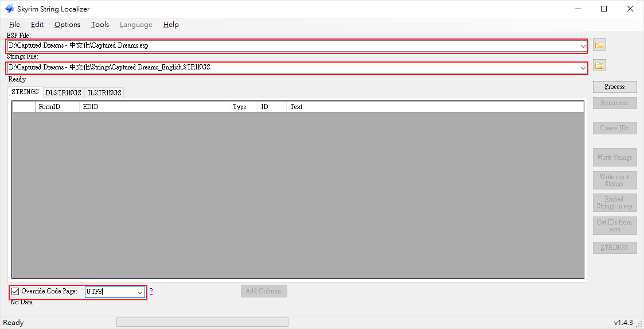The image size is (644, 329).
Task: Switch to the ILSTRINGS tab
Action: click(x=104, y=93)
